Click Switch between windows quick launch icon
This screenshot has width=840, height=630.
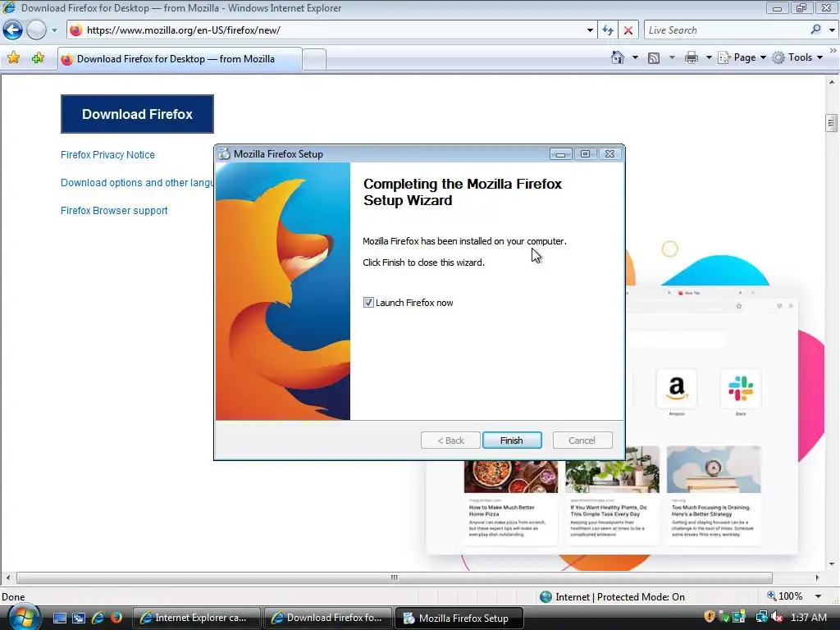[x=79, y=619]
